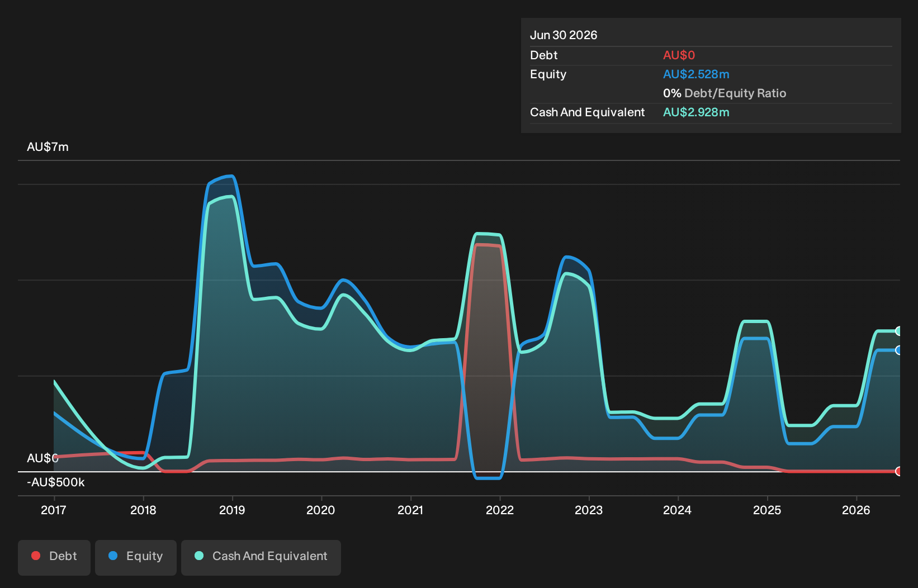This screenshot has width=918, height=588.
Task: Toggle the Debt series legend button
Action: click(x=54, y=557)
